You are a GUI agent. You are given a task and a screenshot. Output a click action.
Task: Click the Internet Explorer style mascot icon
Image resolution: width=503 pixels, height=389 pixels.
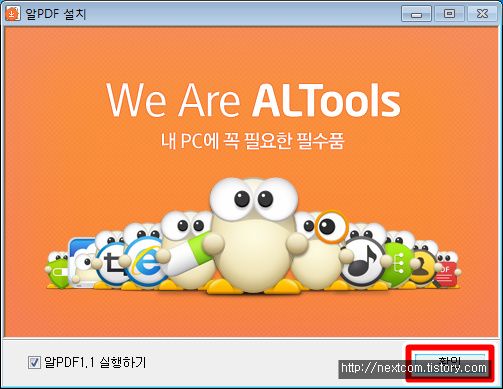147,262
